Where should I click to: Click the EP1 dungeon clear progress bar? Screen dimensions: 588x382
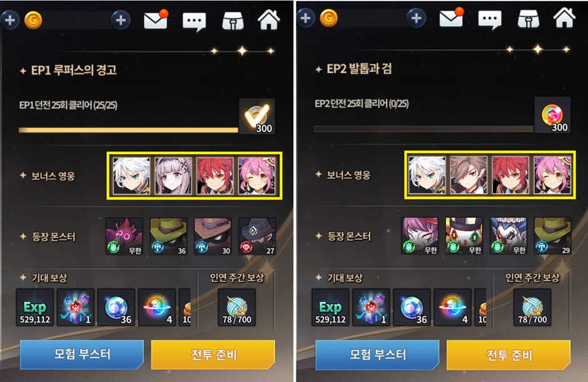click(x=128, y=130)
